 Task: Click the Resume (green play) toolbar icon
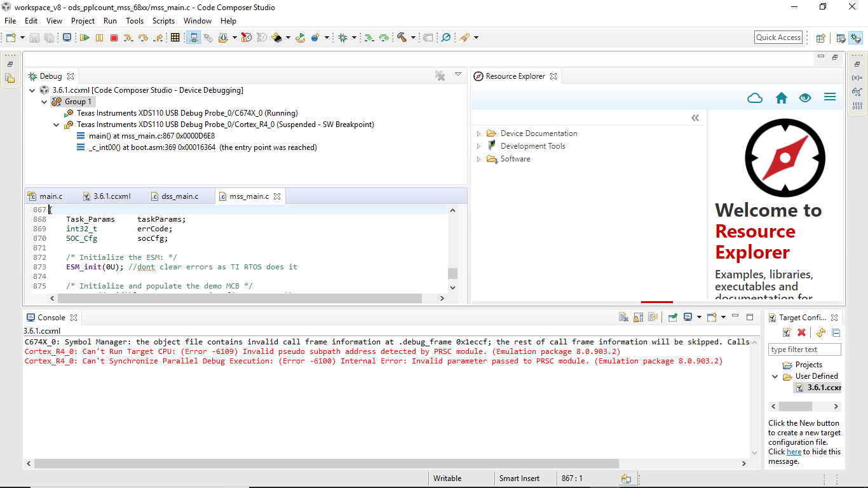click(x=84, y=37)
